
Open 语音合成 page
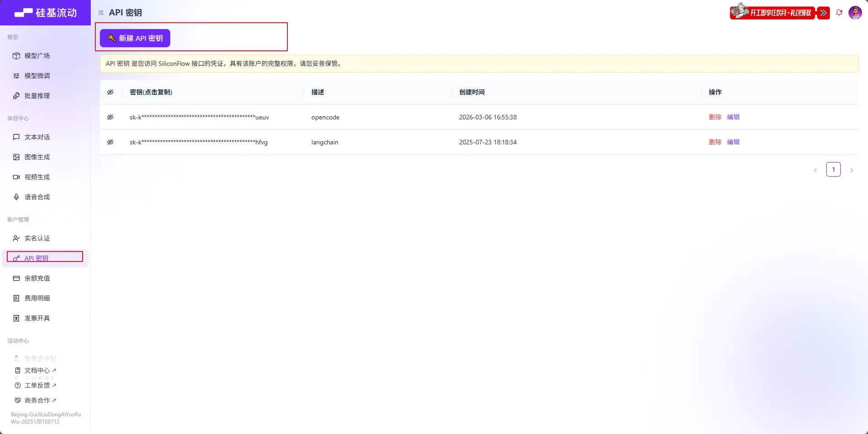[x=45, y=197]
